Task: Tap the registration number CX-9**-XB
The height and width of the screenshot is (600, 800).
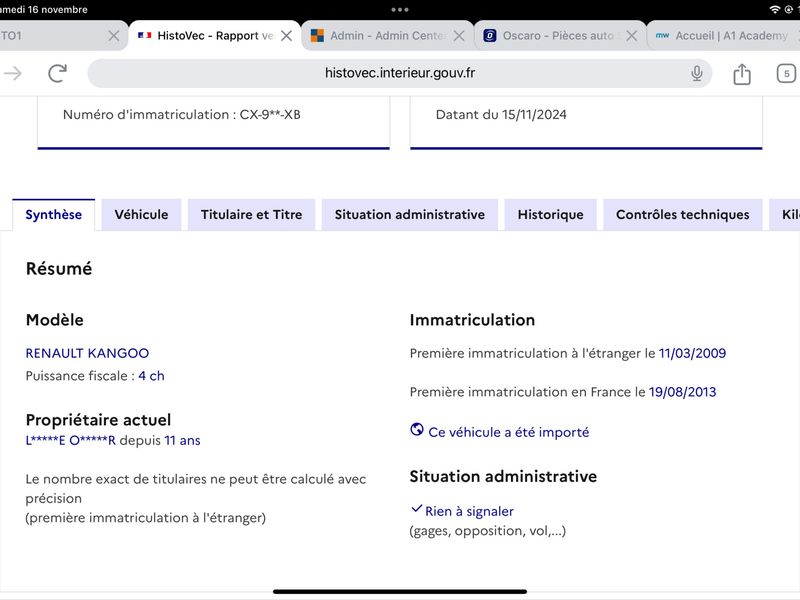Action: coord(270,114)
